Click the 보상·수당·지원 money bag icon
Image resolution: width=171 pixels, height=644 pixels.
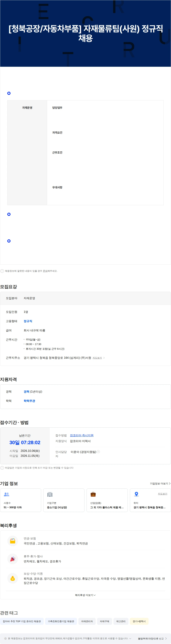tap(12, 578)
